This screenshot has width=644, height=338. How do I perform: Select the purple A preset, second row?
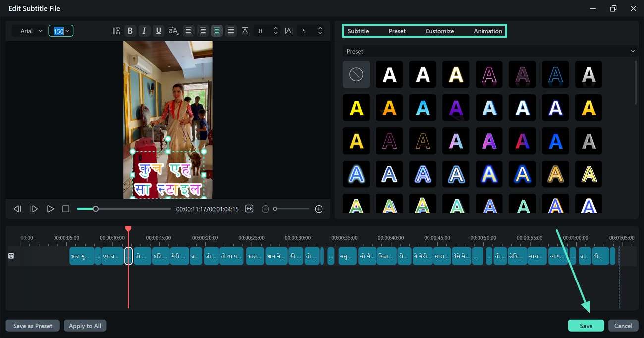point(456,108)
